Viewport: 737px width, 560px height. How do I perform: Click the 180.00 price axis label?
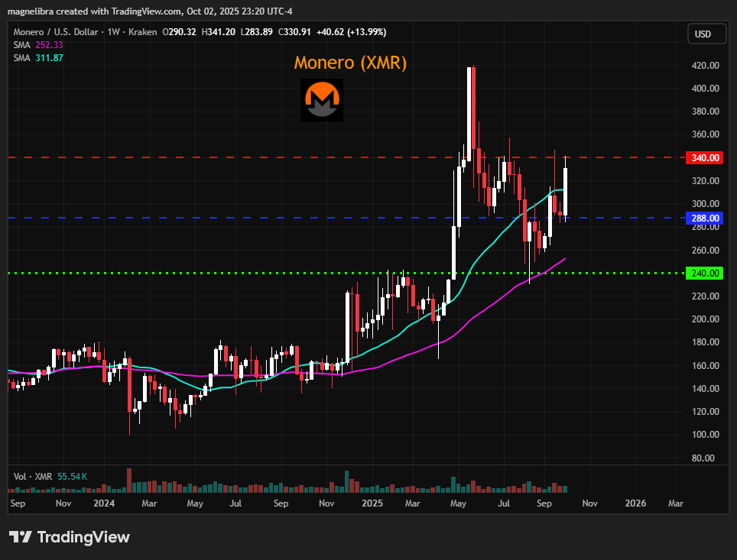(x=705, y=342)
